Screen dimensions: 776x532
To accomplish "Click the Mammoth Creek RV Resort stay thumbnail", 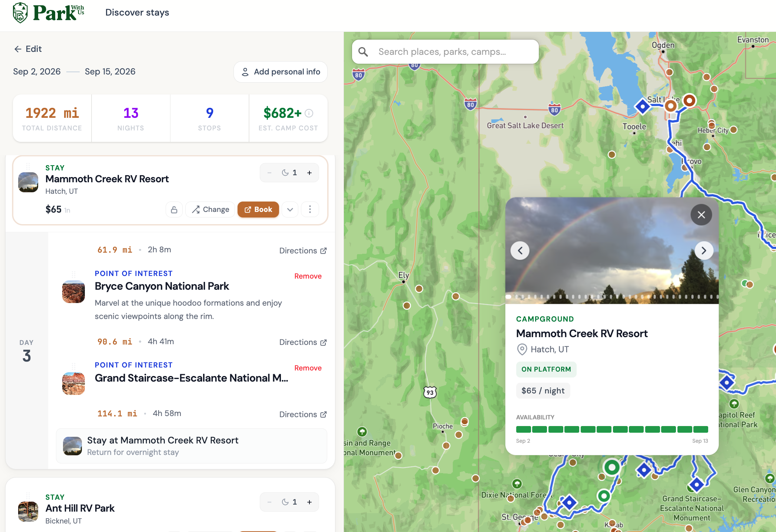I will [x=28, y=182].
